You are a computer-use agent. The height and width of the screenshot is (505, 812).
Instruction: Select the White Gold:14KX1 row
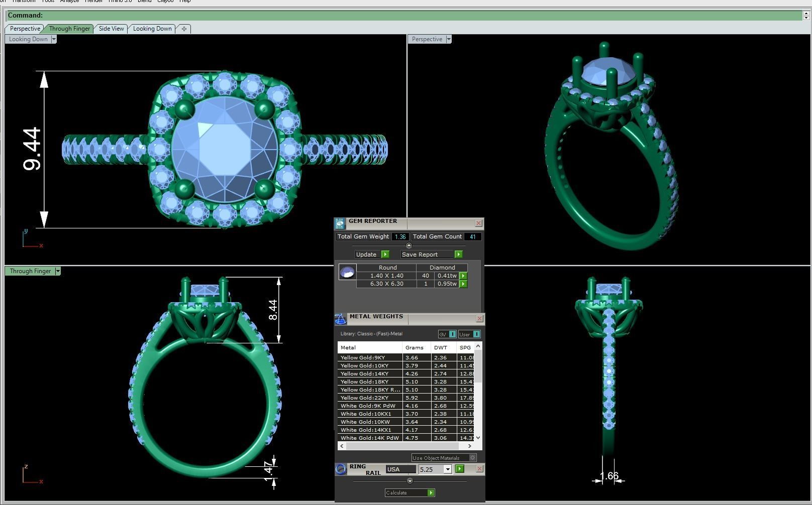point(406,430)
